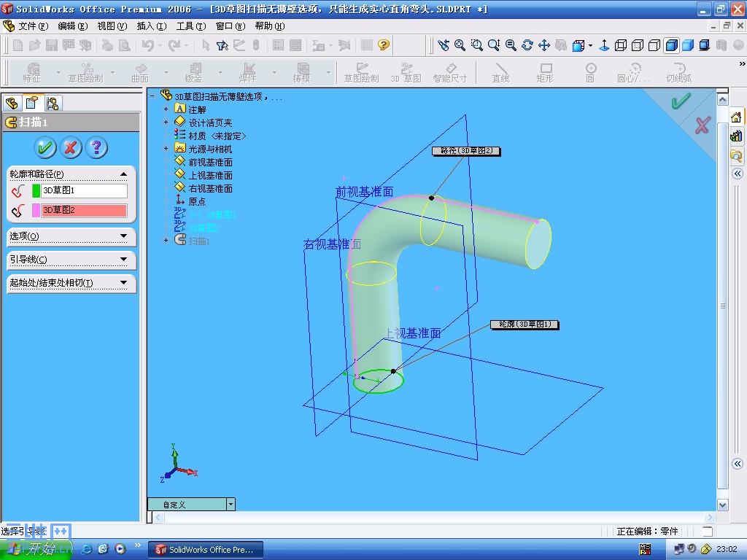Click Zoom to Fit icon

point(460,45)
